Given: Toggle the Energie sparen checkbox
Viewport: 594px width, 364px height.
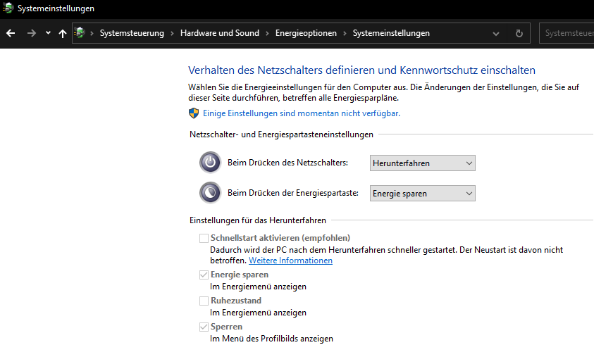Looking at the screenshot, I should [x=204, y=275].
